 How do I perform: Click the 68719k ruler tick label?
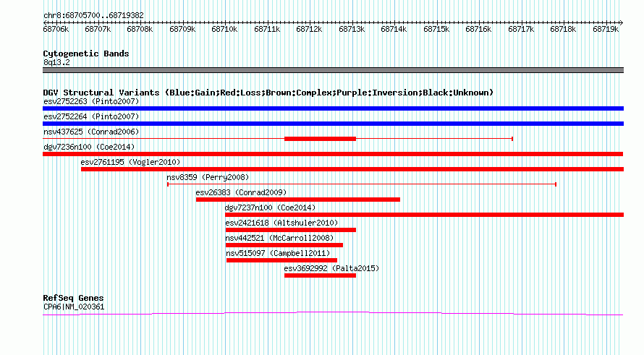tap(606, 29)
